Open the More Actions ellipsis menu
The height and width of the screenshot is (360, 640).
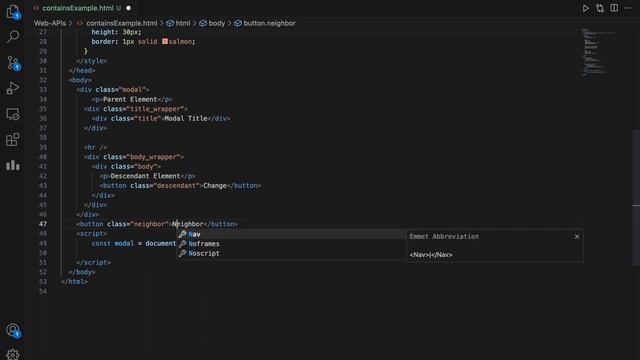click(x=628, y=8)
